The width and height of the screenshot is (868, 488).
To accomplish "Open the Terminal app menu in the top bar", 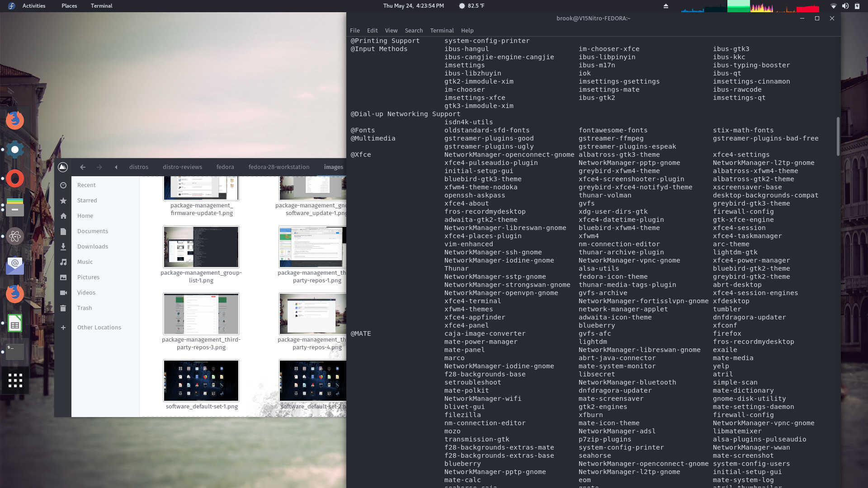I will (x=101, y=6).
